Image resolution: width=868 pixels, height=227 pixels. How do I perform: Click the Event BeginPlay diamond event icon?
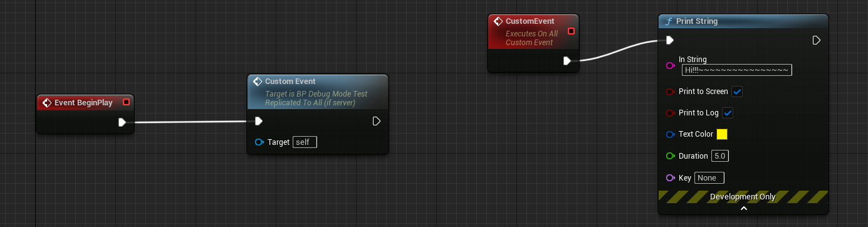coord(46,102)
